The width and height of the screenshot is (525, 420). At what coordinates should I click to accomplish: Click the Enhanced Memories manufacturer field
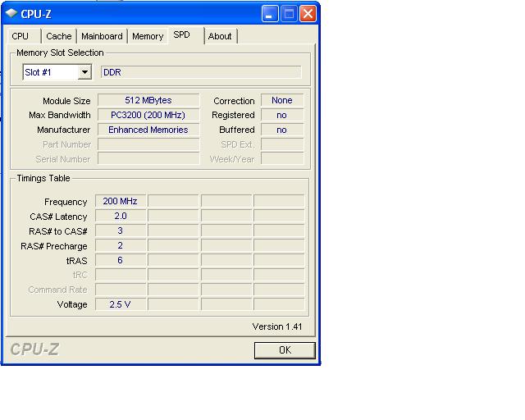(148, 130)
